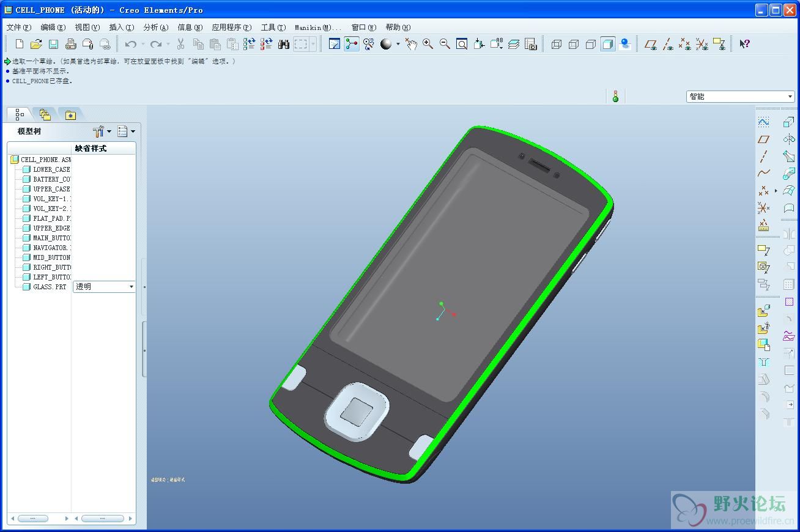The height and width of the screenshot is (532, 800).
Task: Click the Datum Plane tool in right toolbar
Action: [763, 139]
